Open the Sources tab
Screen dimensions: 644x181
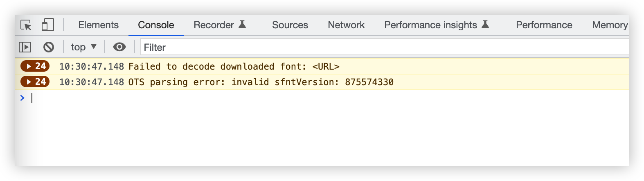point(290,25)
